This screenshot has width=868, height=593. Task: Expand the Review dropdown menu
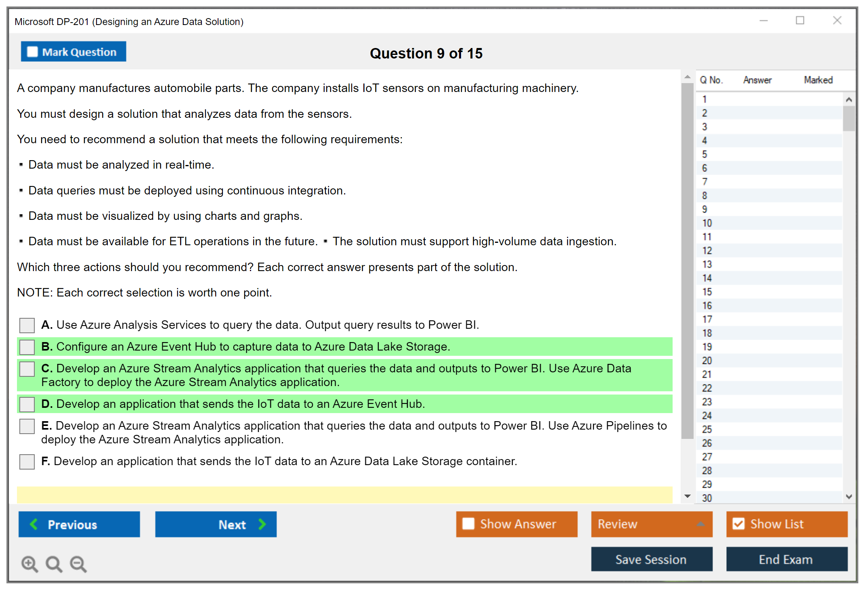click(x=700, y=524)
